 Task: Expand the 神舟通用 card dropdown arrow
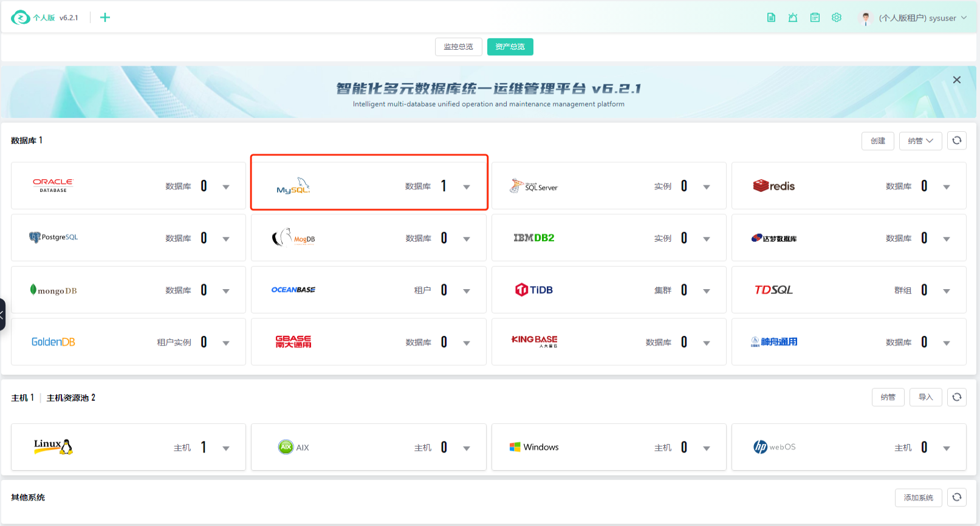click(947, 344)
